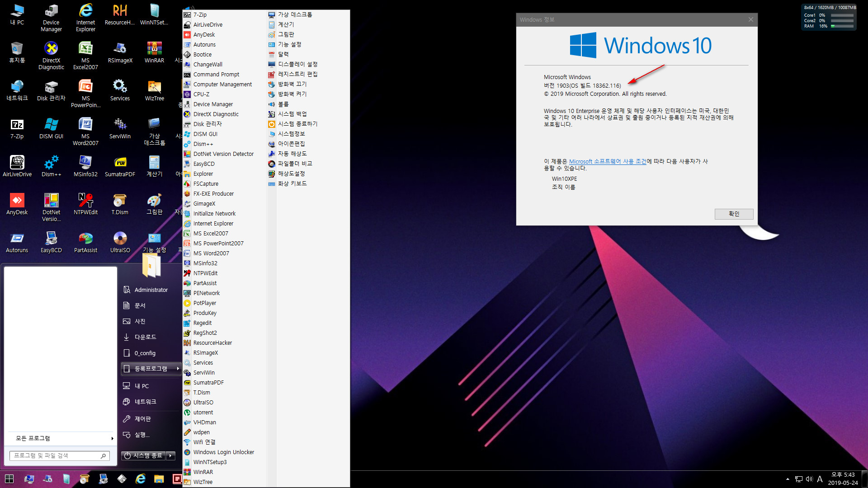
Task: Open NTPWEdit desktop icon
Action: point(85,204)
